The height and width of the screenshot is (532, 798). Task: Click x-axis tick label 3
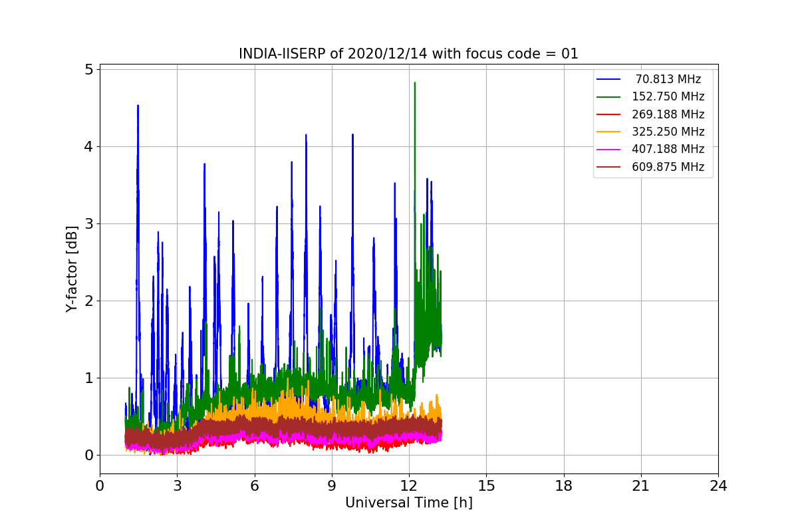pyautogui.click(x=177, y=486)
